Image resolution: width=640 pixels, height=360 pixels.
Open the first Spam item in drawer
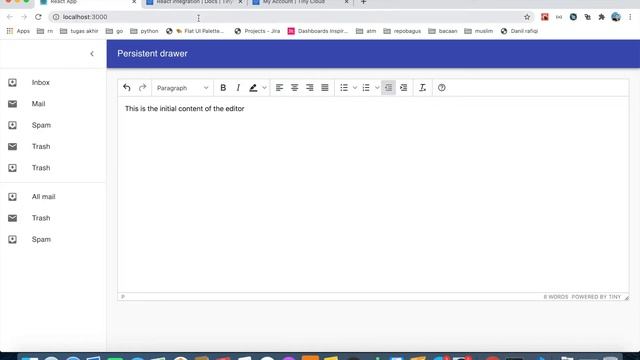[53, 125]
